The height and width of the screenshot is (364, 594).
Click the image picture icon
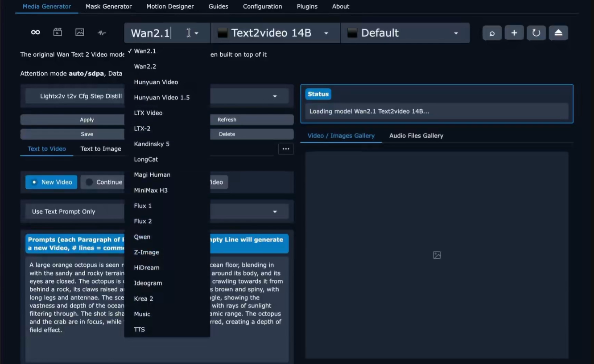point(80,32)
